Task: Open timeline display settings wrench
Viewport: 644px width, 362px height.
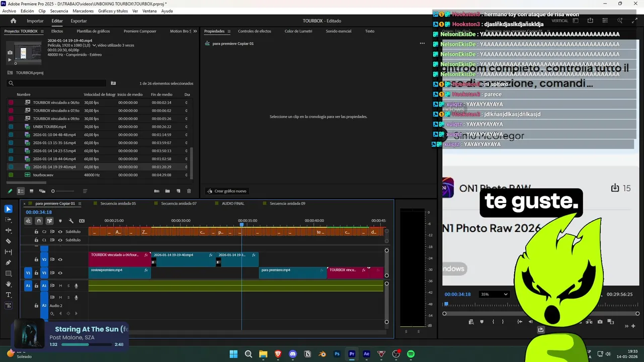Action: [71, 221]
